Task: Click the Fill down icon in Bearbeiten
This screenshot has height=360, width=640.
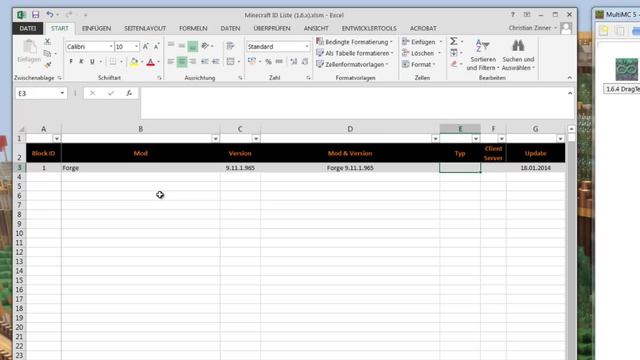Action: pyautogui.click(x=453, y=53)
